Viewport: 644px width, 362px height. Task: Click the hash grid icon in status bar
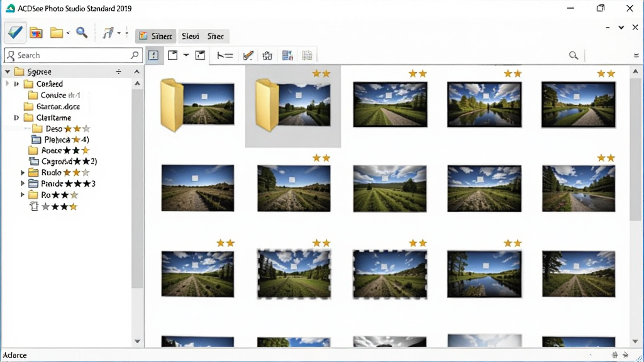point(614,355)
